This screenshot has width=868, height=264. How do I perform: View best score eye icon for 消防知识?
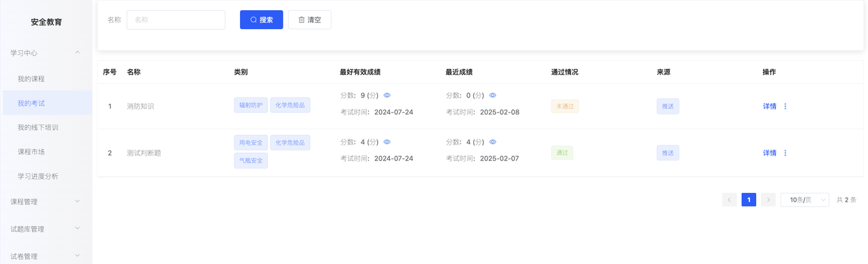387,95
